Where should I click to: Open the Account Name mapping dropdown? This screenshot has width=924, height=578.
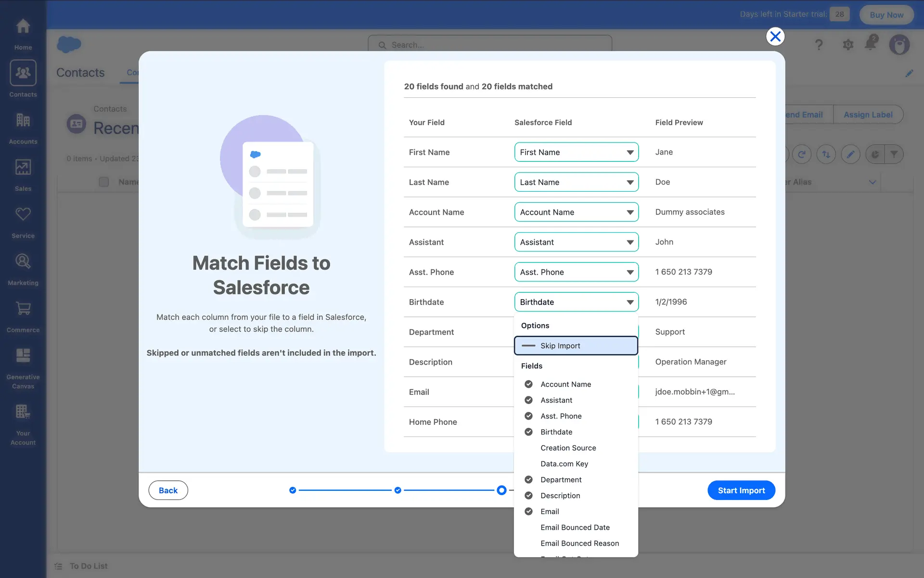pos(576,212)
